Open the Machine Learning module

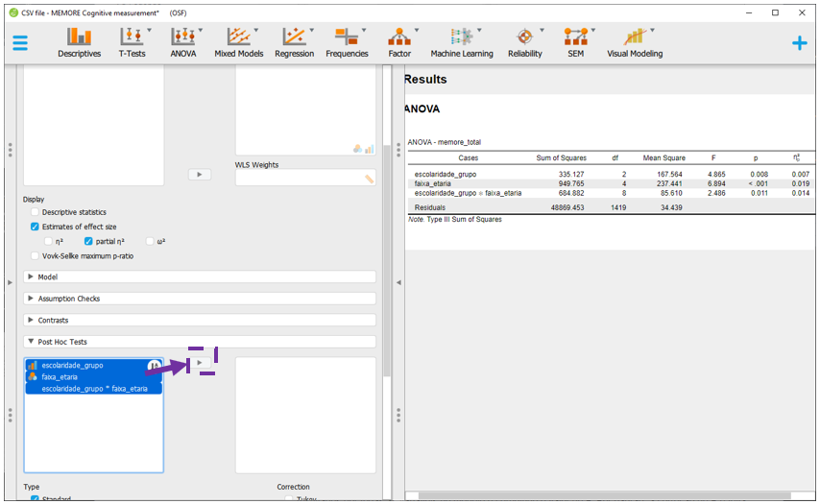[x=461, y=42]
